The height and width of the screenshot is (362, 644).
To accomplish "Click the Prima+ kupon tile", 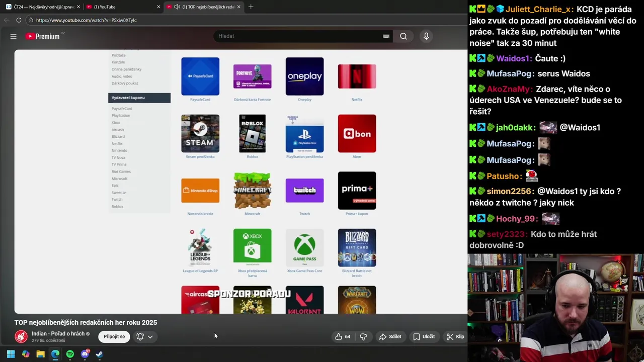I will pyautogui.click(x=357, y=191).
